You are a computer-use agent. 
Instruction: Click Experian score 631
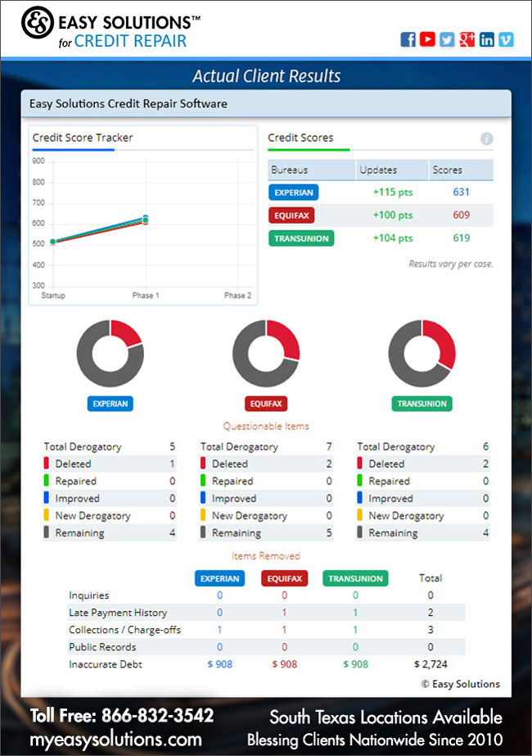461,192
